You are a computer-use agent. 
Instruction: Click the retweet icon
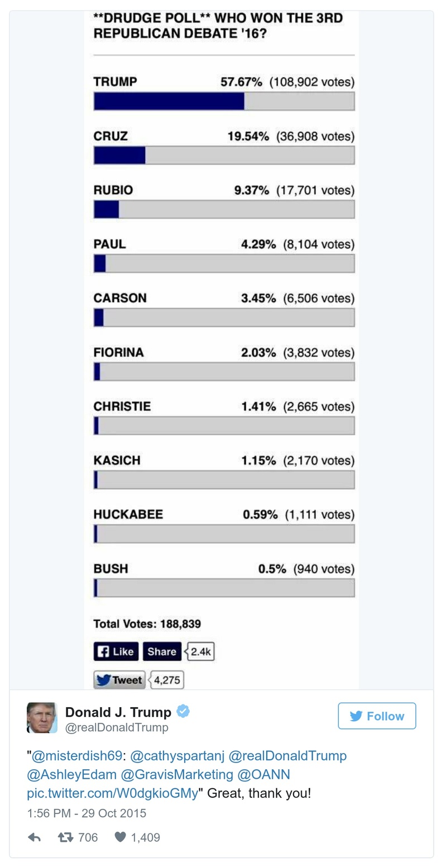point(65,837)
